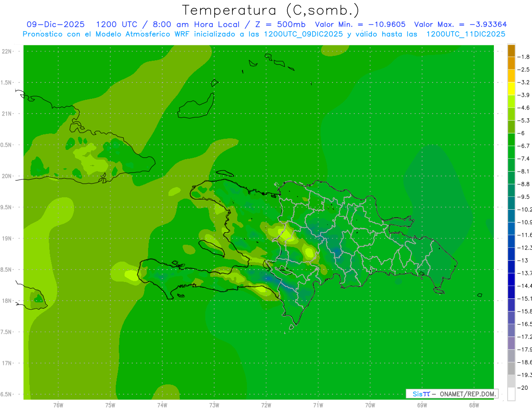Image resolution: width=532 pixels, height=411 pixels.
Task: Pick the orange swatch between -1.8 and -2.5
Action: (511, 63)
